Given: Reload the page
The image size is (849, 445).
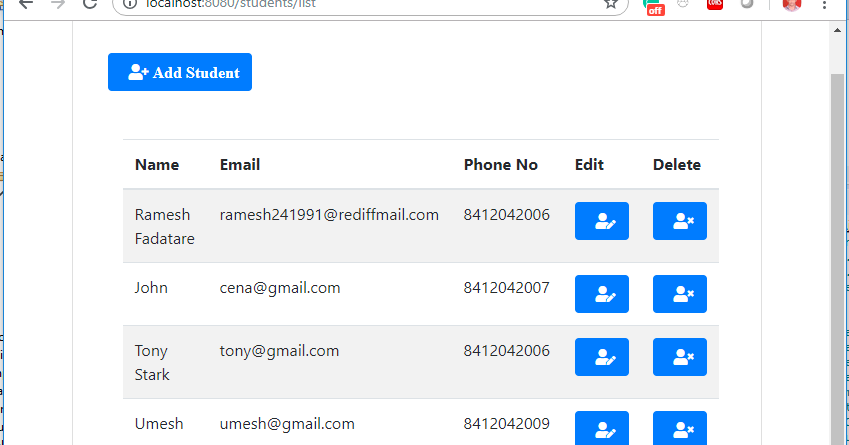Looking at the screenshot, I should pos(89,4).
